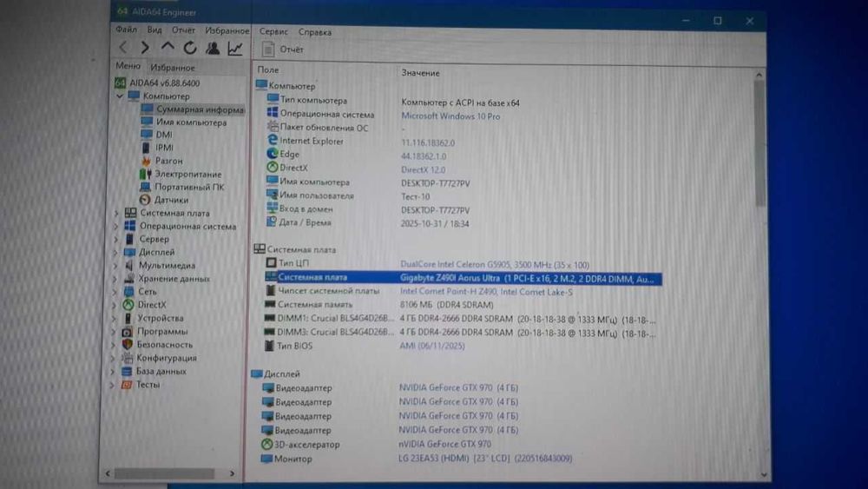Click the Сервер tree icon

pyautogui.click(x=130, y=239)
